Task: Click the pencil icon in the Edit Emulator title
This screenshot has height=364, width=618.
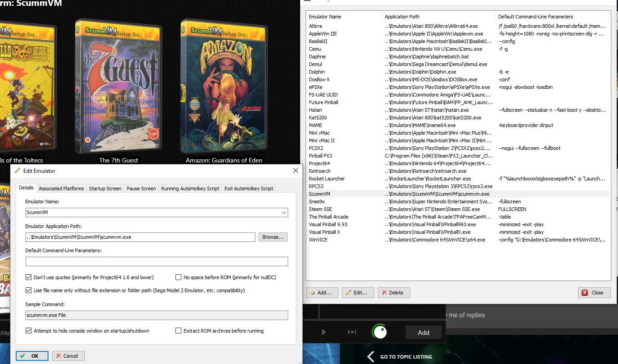Action: pos(18,171)
